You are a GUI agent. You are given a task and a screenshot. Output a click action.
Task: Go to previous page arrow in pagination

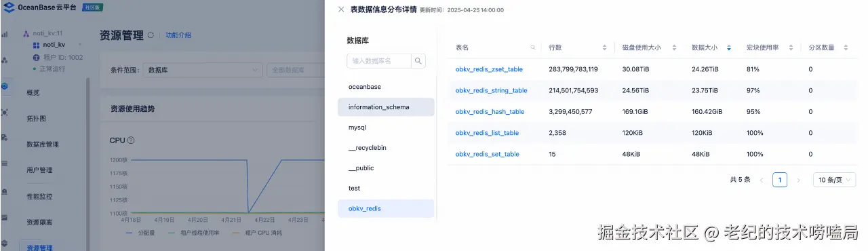762,180
